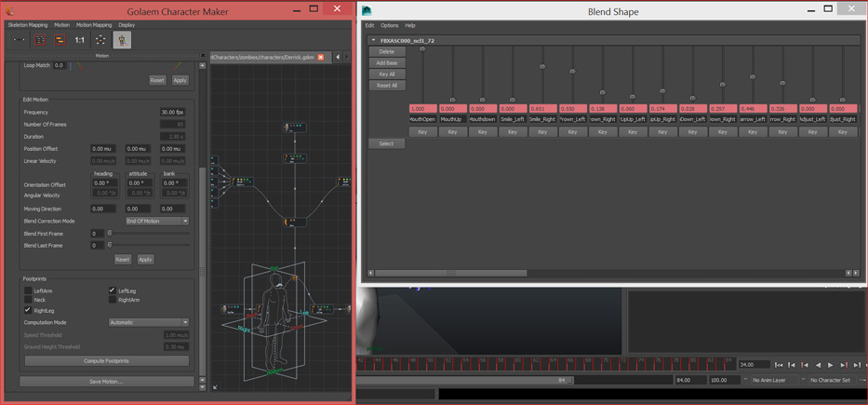Click Apply under Edit Motion section
The image size is (868, 405).
click(145, 259)
